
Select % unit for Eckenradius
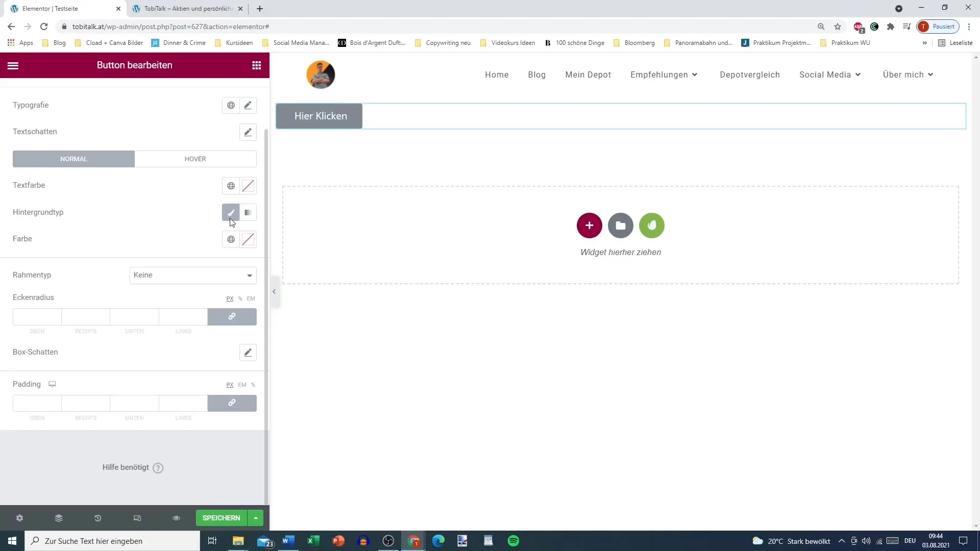point(240,298)
